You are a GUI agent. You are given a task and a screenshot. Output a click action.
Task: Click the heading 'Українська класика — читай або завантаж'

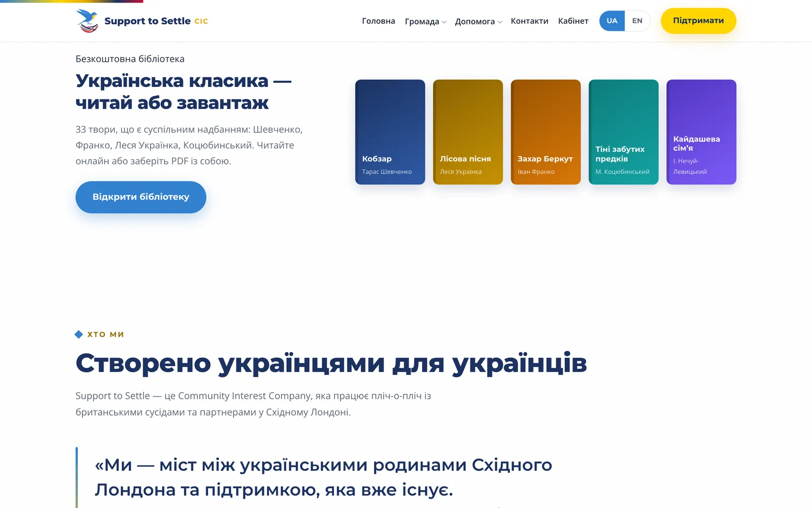point(184,91)
